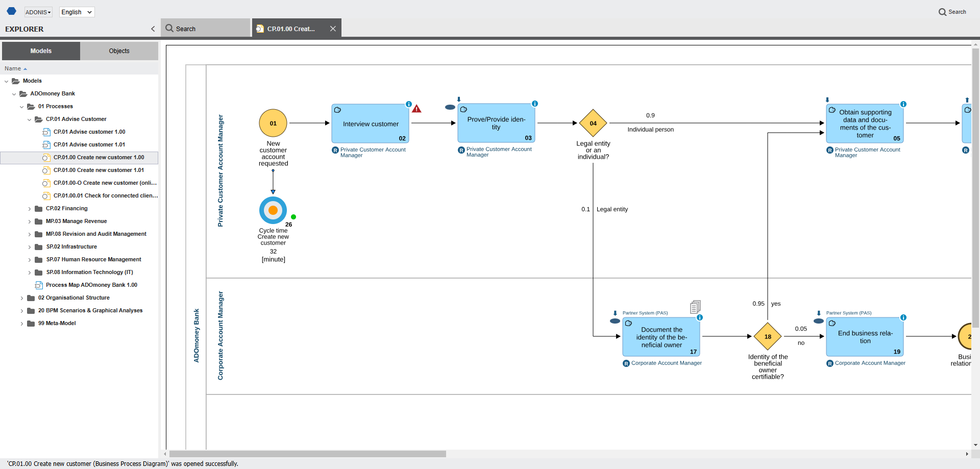Click the info icon on Prove/Provide identity task
Screen dimensions: 980x469
pos(534,104)
